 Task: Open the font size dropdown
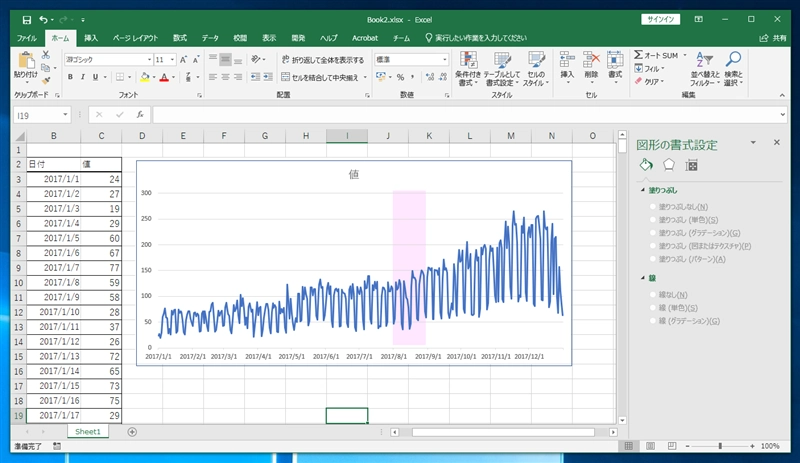pyautogui.click(x=172, y=60)
